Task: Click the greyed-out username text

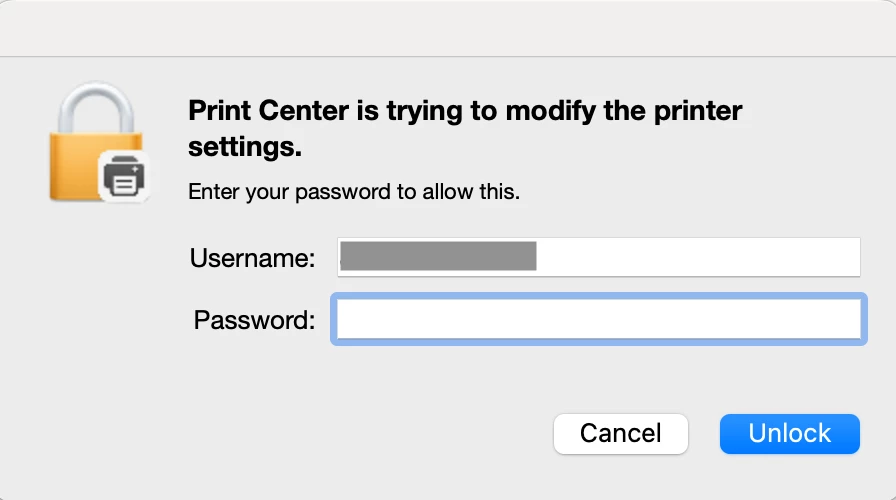Action: click(438, 256)
